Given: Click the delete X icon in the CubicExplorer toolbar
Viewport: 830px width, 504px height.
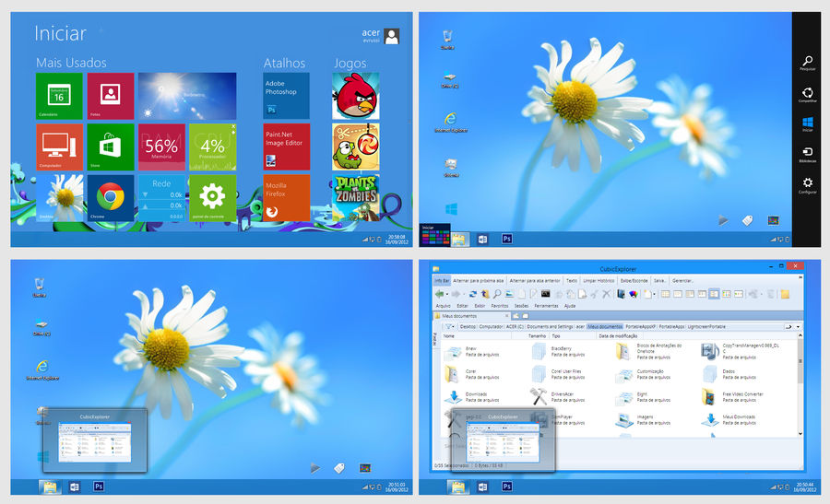Looking at the screenshot, I should (x=607, y=294).
